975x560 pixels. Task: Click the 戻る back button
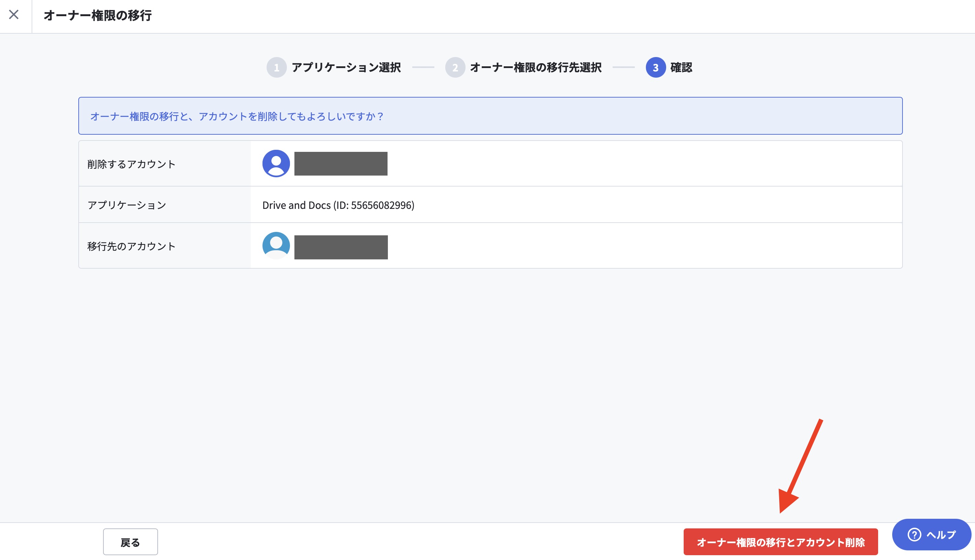[131, 541]
